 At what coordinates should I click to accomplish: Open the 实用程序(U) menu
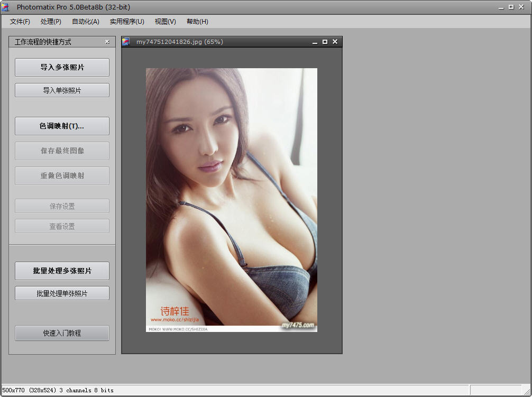127,22
